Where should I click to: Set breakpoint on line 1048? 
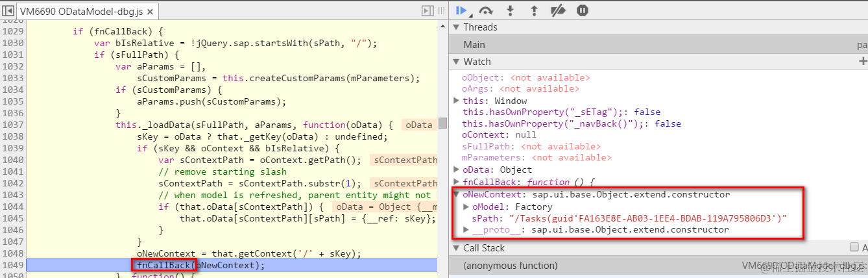[x=13, y=253]
